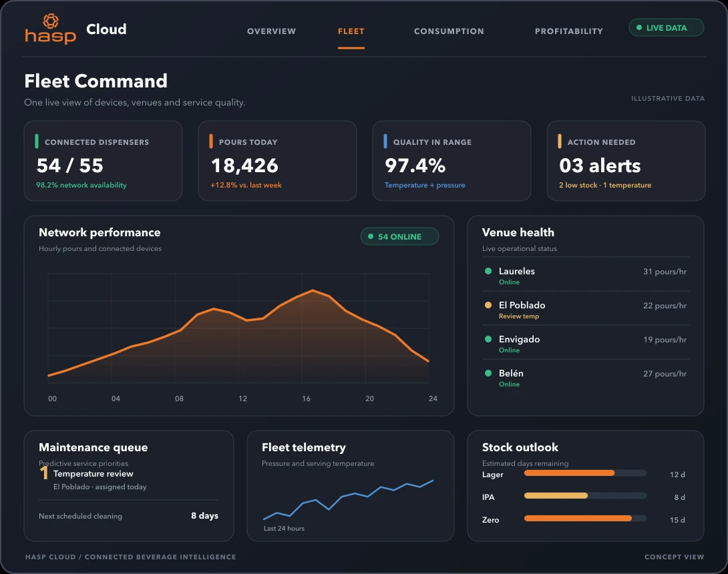The height and width of the screenshot is (574, 728).
Task: Click "+12.8% vs. last week" text
Action: tap(246, 185)
